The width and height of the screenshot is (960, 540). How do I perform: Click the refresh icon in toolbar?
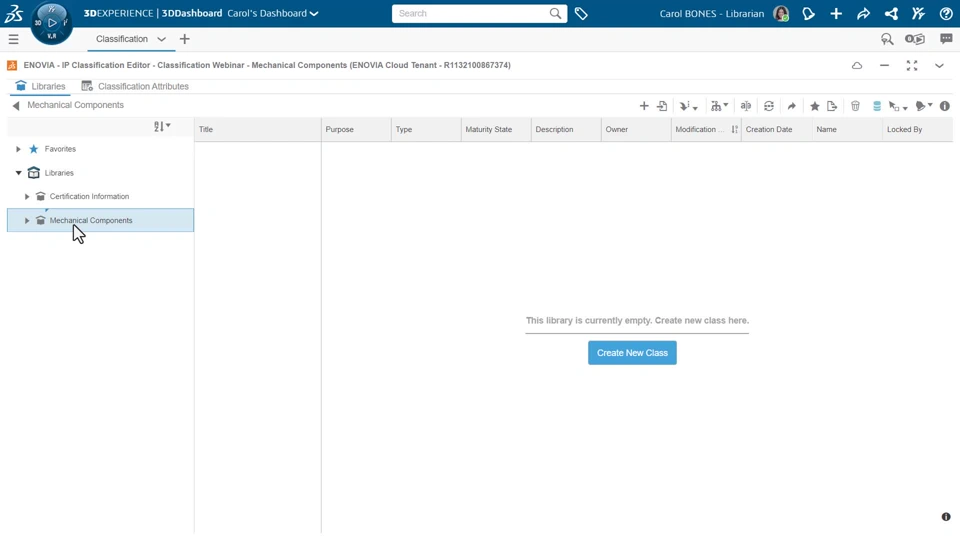pos(768,106)
